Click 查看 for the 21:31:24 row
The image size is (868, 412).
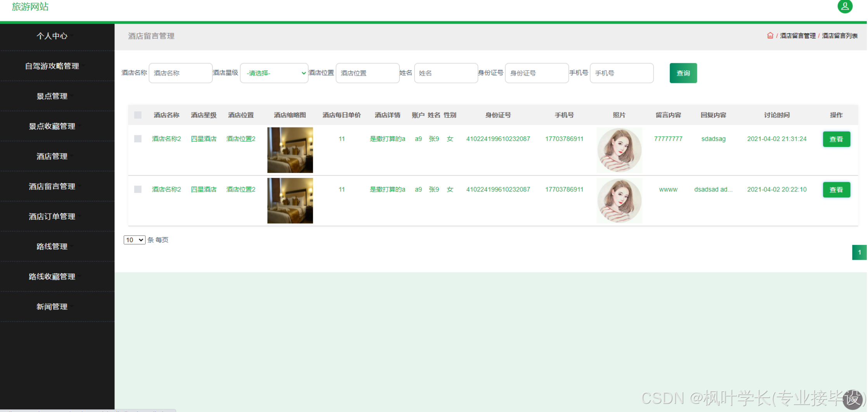pyautogui.click(x=836, y=139)
